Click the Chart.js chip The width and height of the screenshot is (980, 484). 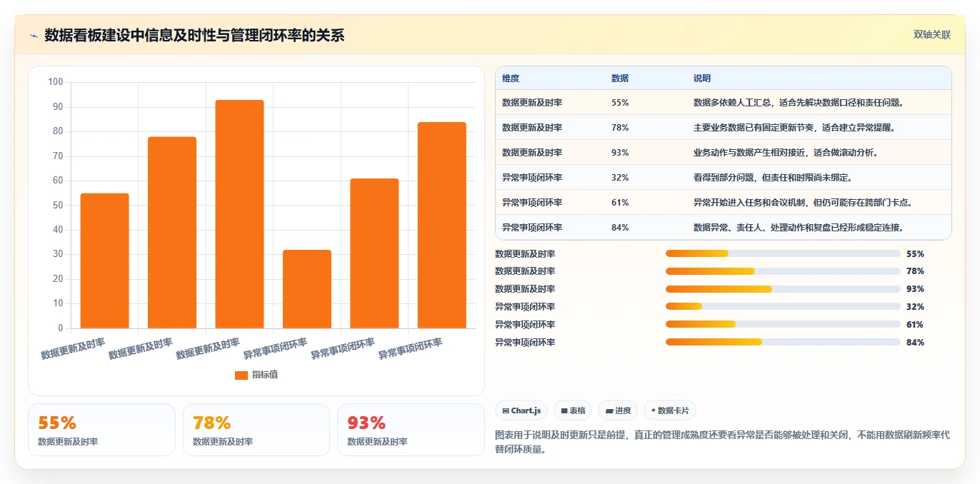(521, 410)
